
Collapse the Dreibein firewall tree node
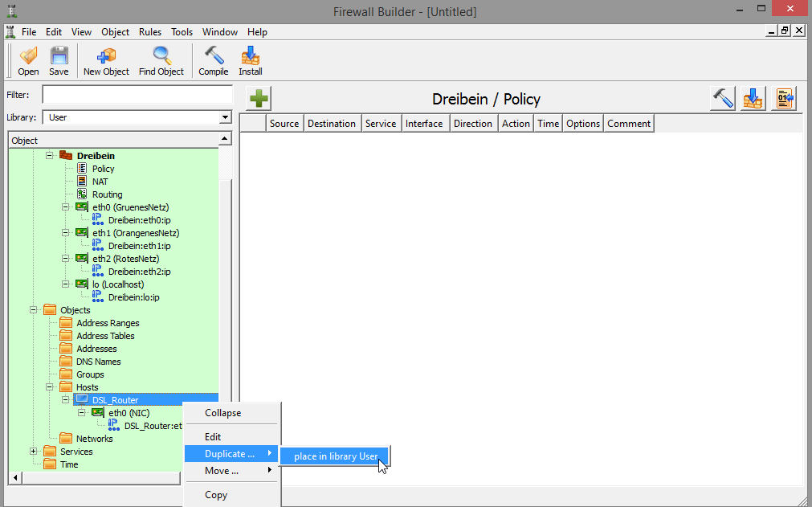point(50,155)
